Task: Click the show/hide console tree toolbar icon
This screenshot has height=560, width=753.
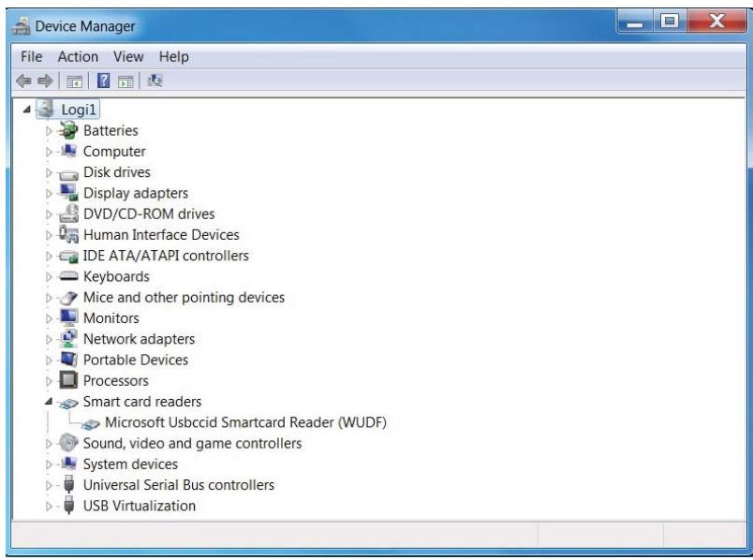Action: (74, 81)
